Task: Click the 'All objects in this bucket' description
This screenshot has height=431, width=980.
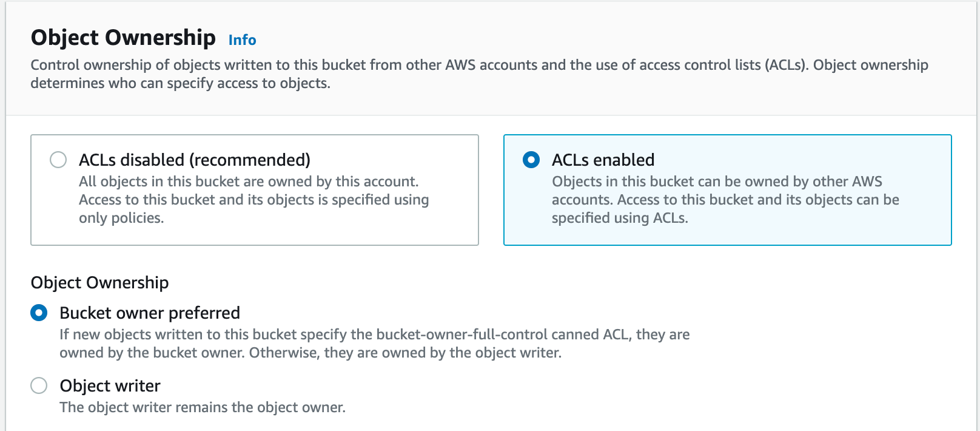Action: (249, 182)
